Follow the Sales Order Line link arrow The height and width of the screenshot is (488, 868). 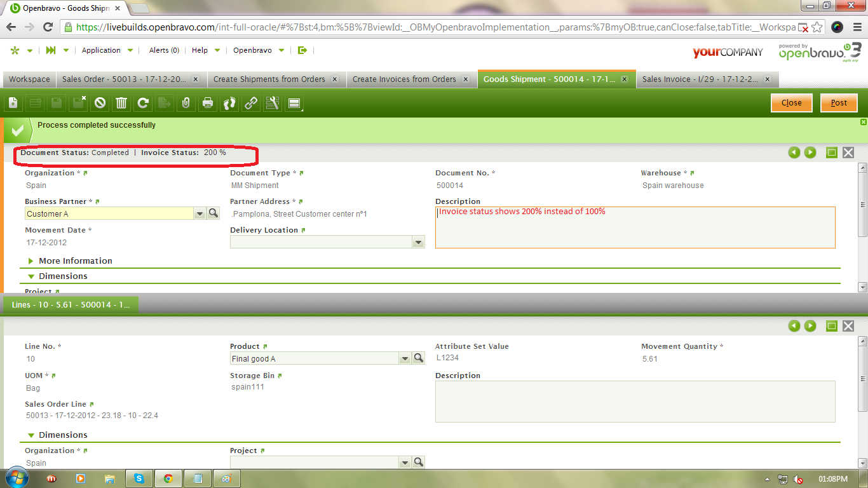92,404
